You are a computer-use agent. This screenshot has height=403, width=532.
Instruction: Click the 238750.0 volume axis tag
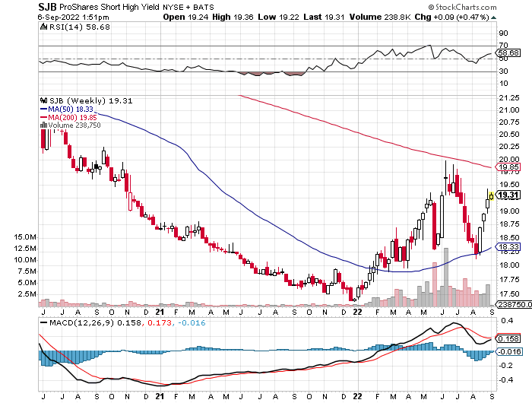[514, 305]
